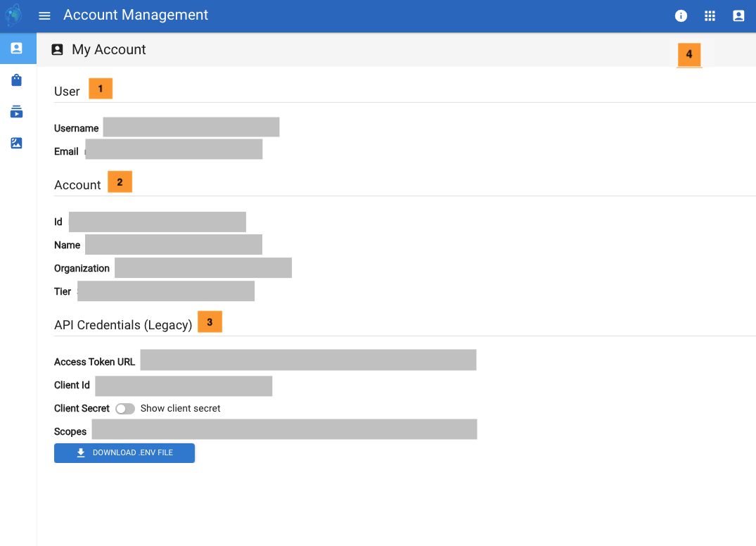Click the Download .ENV File button

pos(124,452)
